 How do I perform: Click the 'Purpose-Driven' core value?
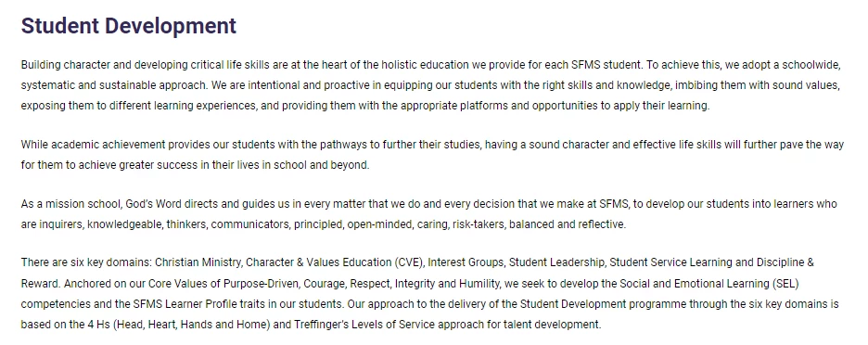point(259,284)
